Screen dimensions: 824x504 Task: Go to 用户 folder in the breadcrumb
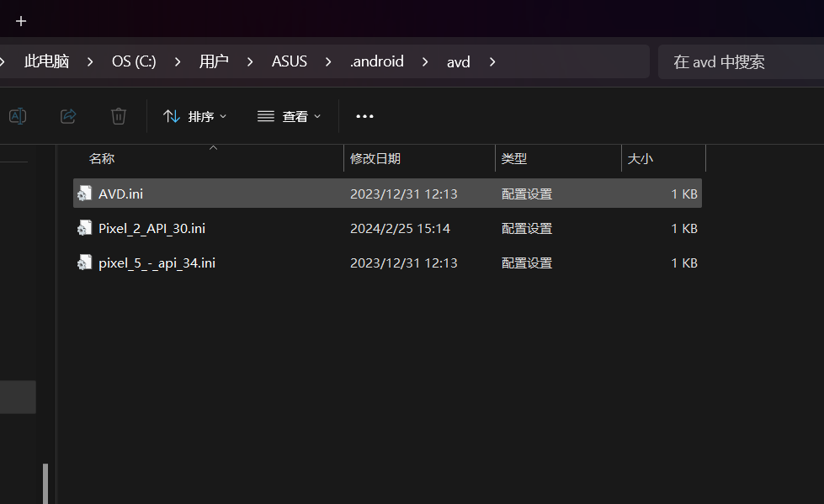point(214,61)
